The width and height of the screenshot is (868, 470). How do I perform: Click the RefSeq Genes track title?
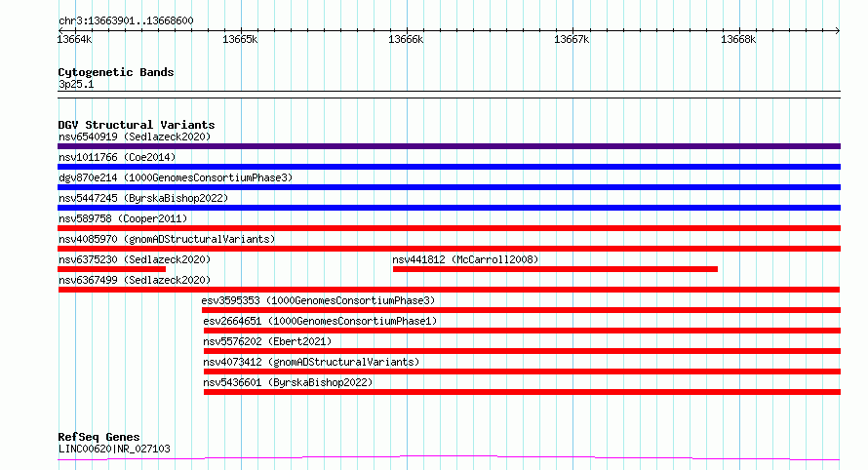[x=99, y=437]
